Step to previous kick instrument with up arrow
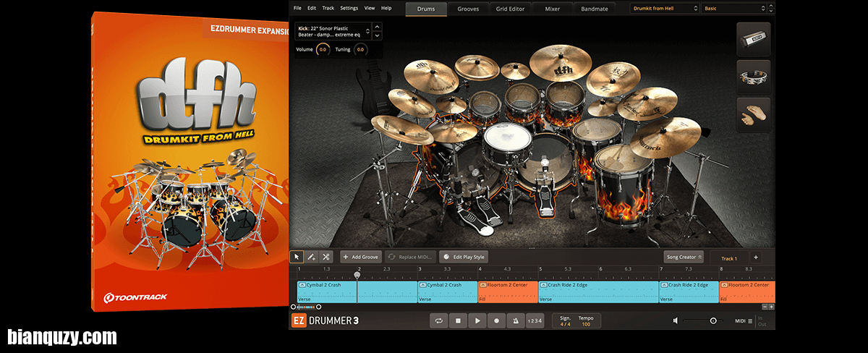Viewport: 868px width, 353px height. tap(377, 27)
